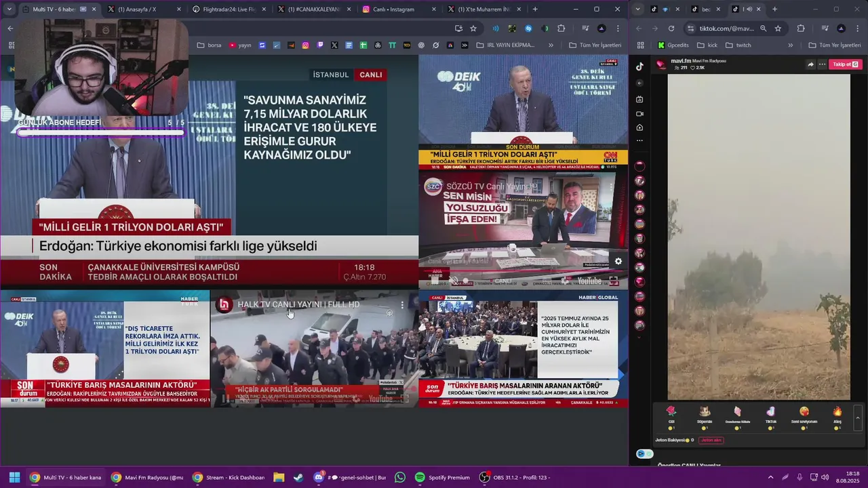This screenshot has width=868, height=488.
Task: Open extensions puzzle icon in left browser
Action: pyautogui.click(x=561, y=28)
